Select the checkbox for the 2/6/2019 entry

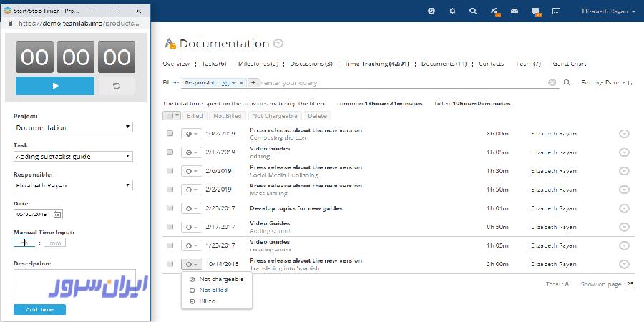[170, 171]
